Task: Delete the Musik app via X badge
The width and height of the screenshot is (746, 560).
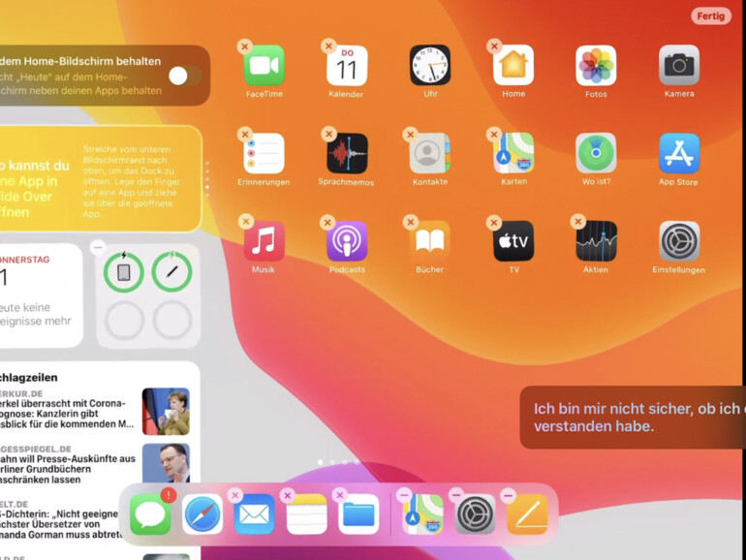Action: pyautogui.click(x=245, y=221)
